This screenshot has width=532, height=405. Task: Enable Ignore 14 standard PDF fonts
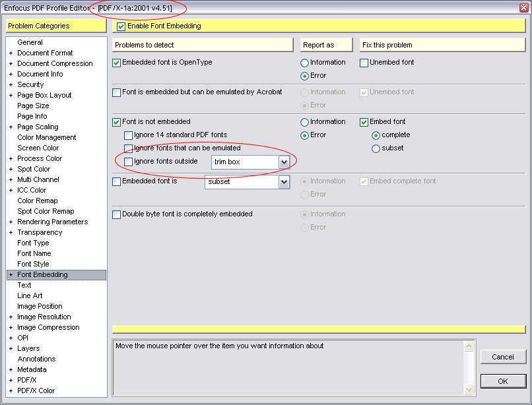(128, 135)
